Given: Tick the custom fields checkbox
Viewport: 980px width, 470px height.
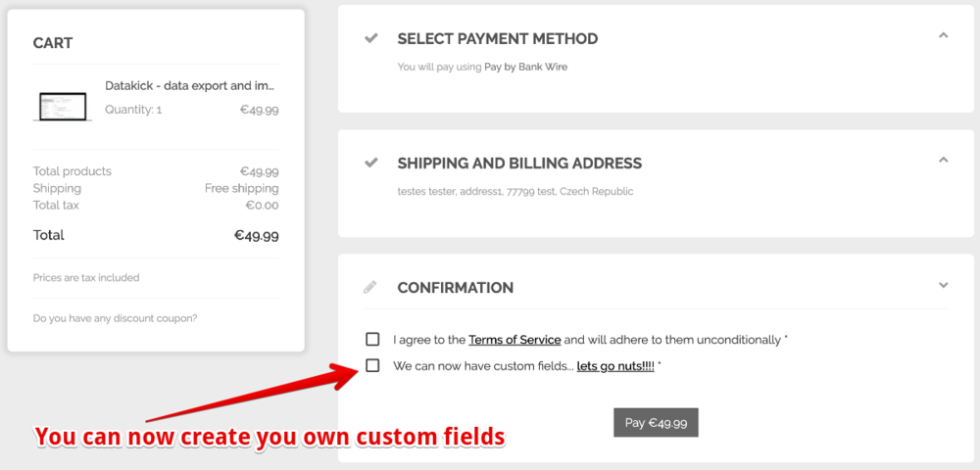Looking at the screenshot, I should point(372,365).
